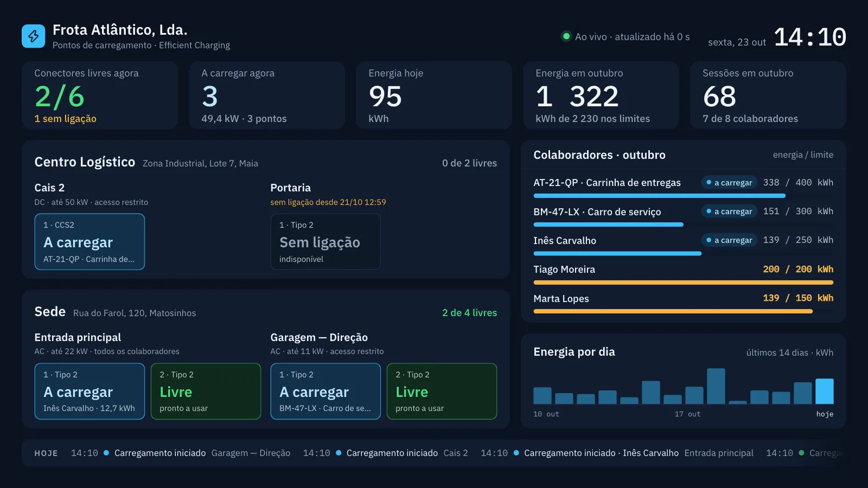Click '1 sem ligação' warning under connectors
Image resolution: width=868 pixels, height=488 pixels.
[x=66, y=119]
